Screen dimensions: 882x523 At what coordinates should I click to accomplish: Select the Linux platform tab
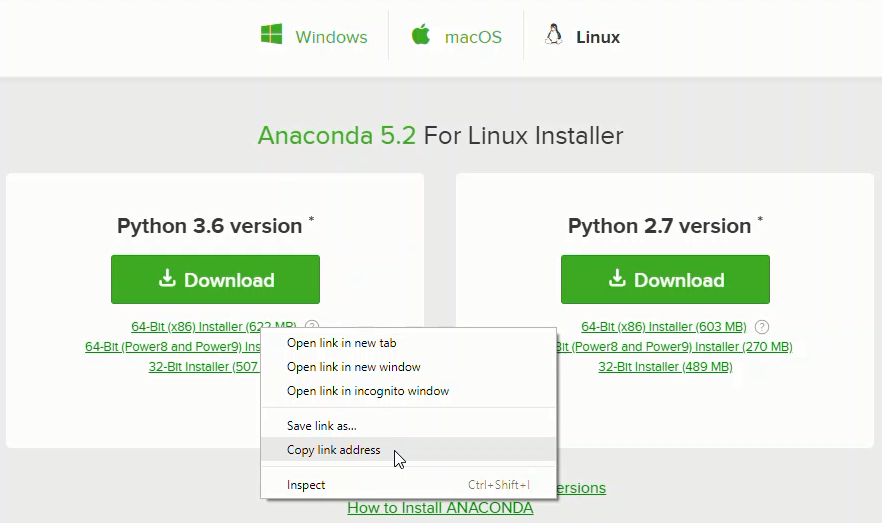(x=582, y=37)
